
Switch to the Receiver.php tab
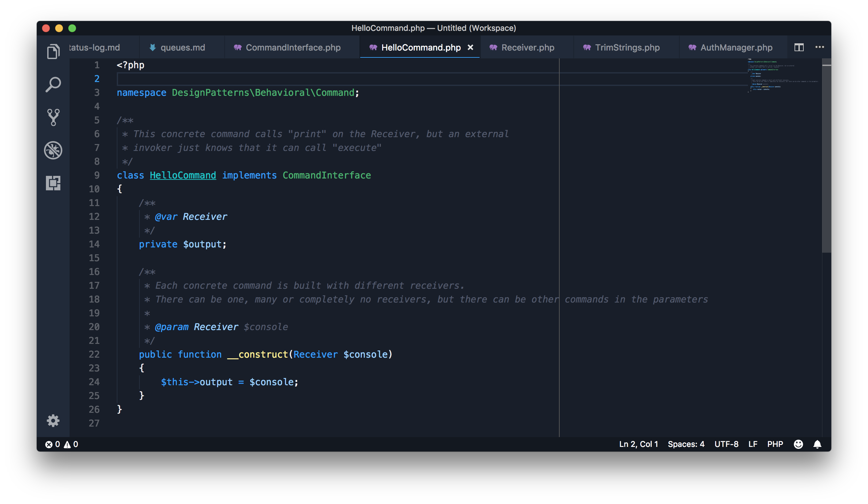coord(527,48)
